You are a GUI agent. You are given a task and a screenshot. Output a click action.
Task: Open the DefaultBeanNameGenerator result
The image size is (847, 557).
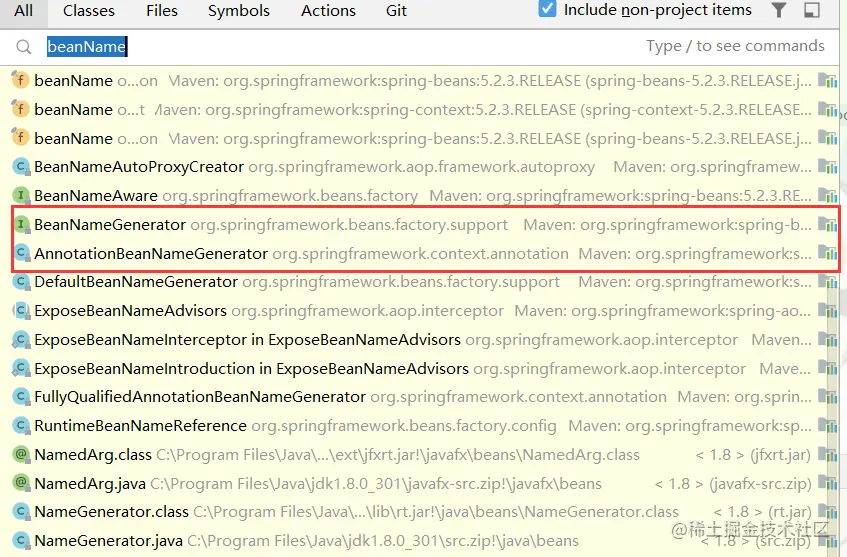pos(419,282)
